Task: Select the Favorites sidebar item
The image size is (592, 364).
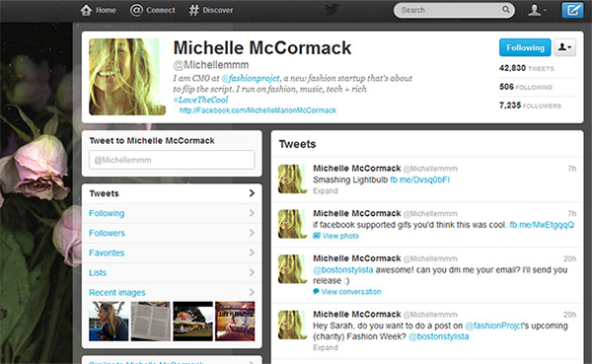Action: 172,253
